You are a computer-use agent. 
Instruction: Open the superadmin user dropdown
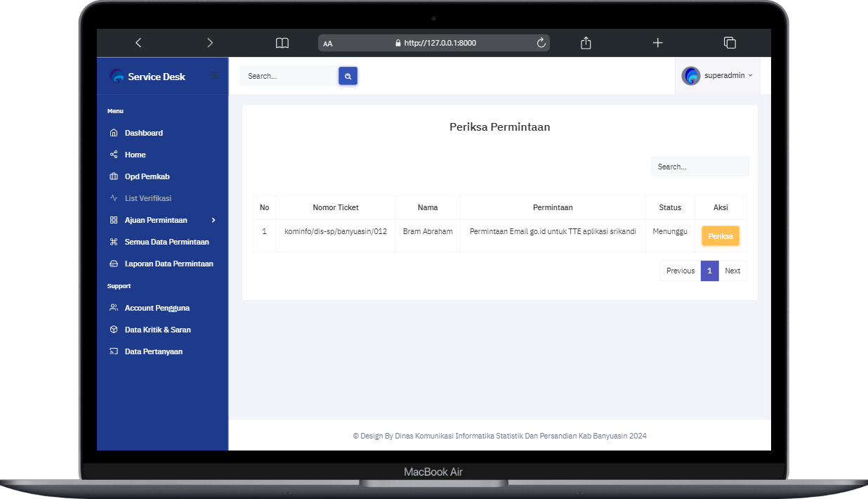point(717,76)
